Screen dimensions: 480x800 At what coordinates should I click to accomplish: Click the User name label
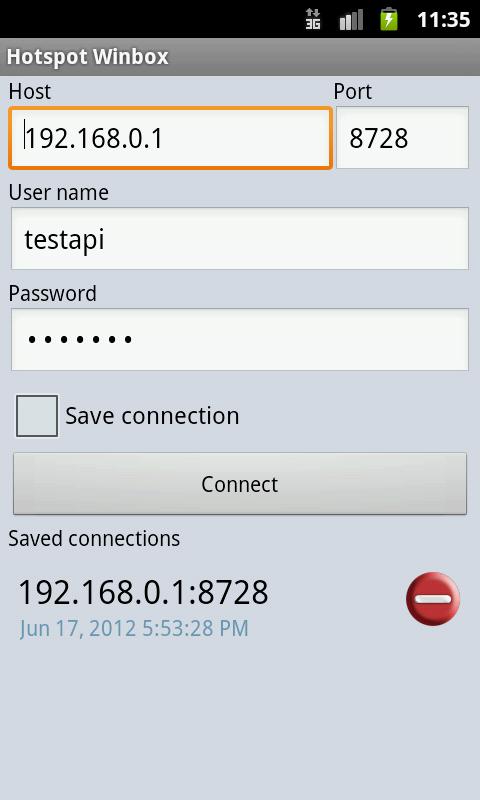[59, 192]
